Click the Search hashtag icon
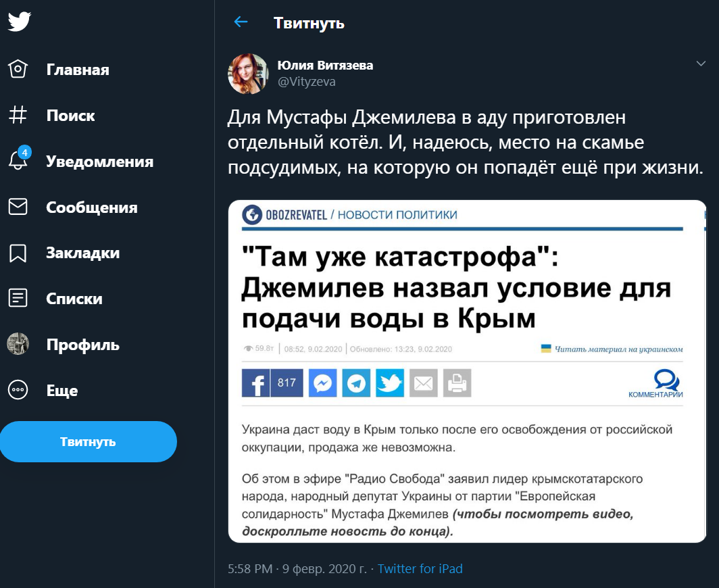Image resolution: width=719 pixels, height=588 pixels. pyautogui.click(x=18, y=115)
